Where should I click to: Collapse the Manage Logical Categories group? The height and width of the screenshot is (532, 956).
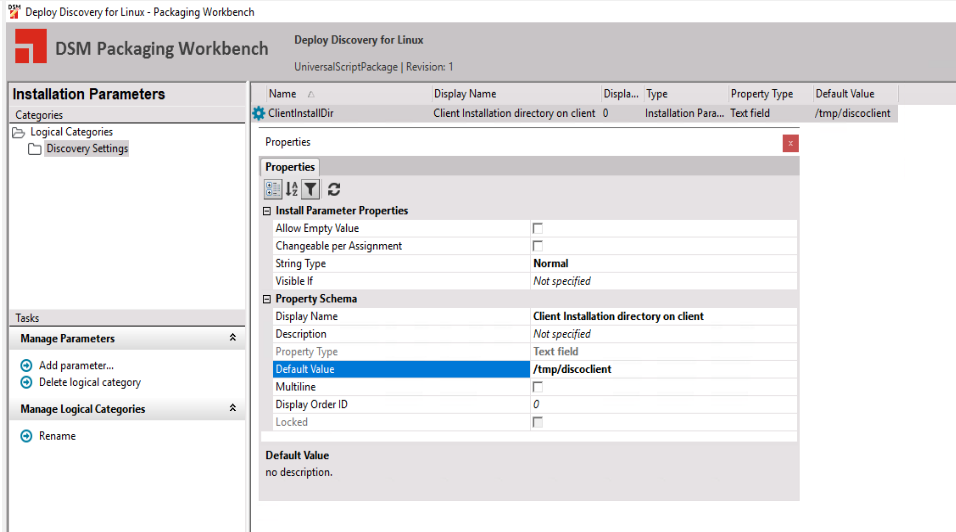tap(233, 409)
